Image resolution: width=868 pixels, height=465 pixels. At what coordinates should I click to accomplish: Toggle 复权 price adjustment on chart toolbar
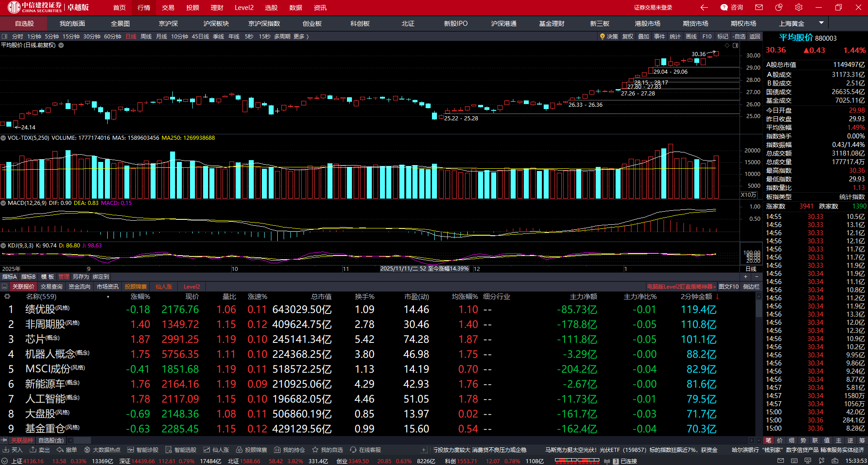[x=628, y=36]
